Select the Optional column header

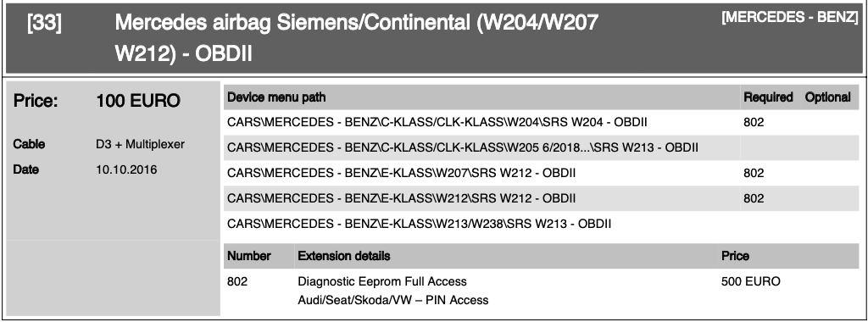pyautogui.click(x=828, y=97)
